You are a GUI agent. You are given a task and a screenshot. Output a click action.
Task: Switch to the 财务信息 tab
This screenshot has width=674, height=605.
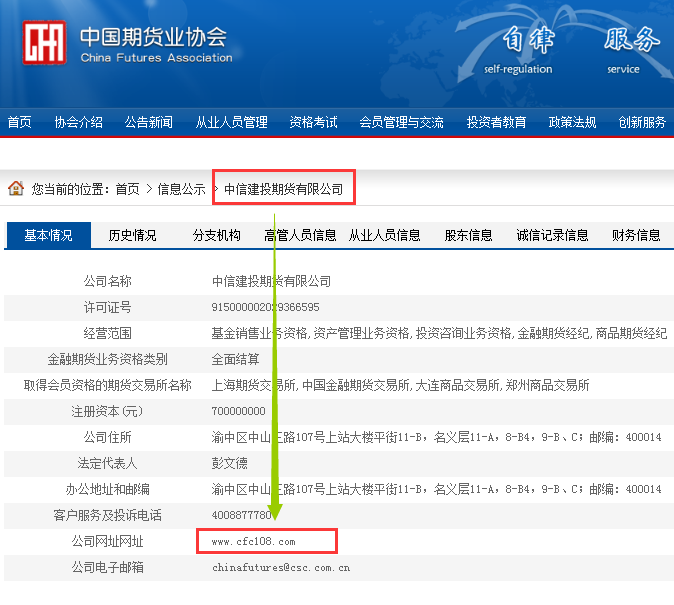coord(636,235)
